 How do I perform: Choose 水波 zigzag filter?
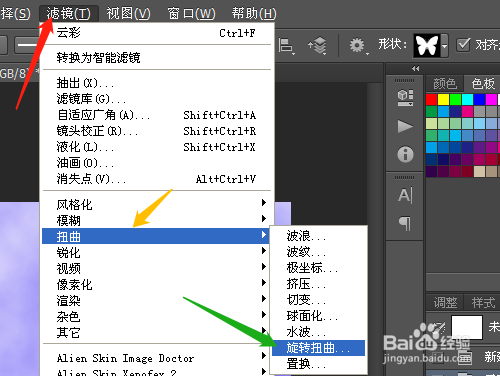click(318, 332)
